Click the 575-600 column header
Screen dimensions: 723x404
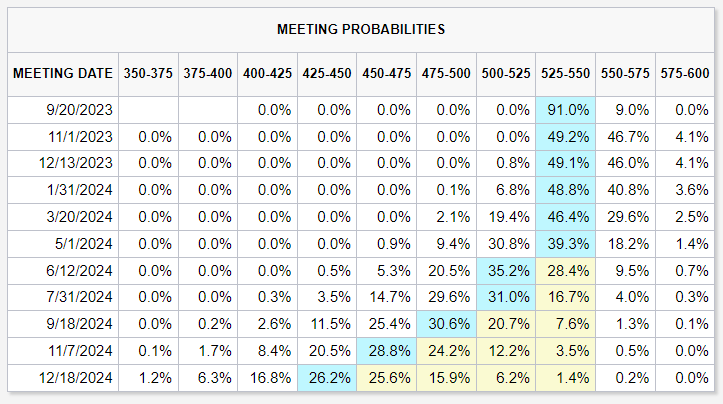coord(685,74)
